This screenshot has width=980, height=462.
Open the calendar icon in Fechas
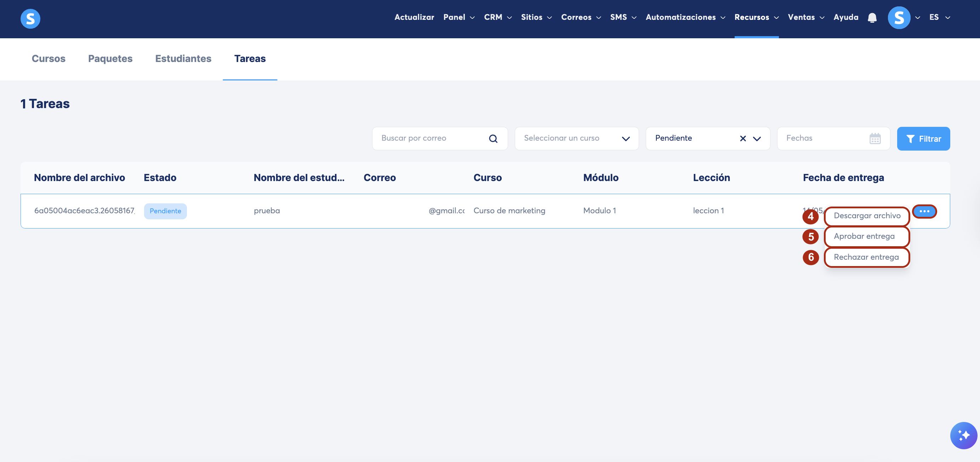(874, 139)
